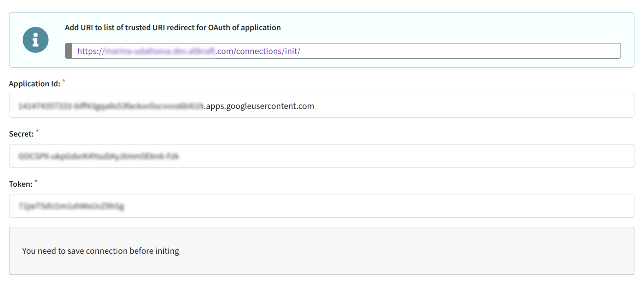
Task: Focus the Token input field
Action: tap(322, 206)
